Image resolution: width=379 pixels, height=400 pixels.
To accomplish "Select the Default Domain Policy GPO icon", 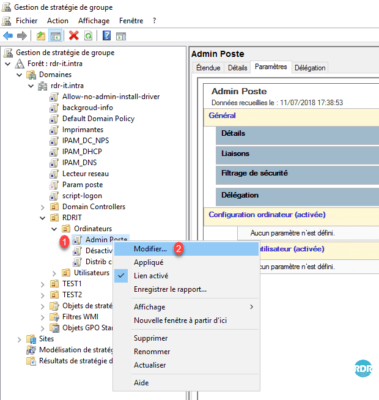I will (x=54, y=119).
